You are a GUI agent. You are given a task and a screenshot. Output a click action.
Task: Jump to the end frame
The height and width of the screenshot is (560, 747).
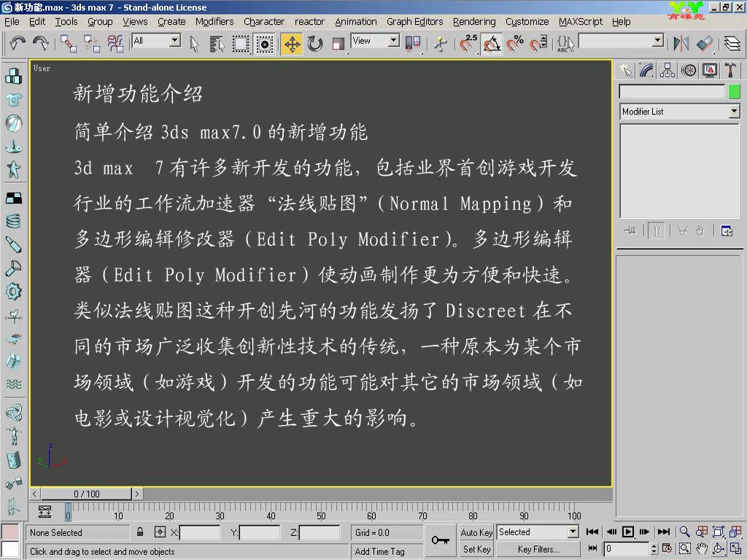664,532
